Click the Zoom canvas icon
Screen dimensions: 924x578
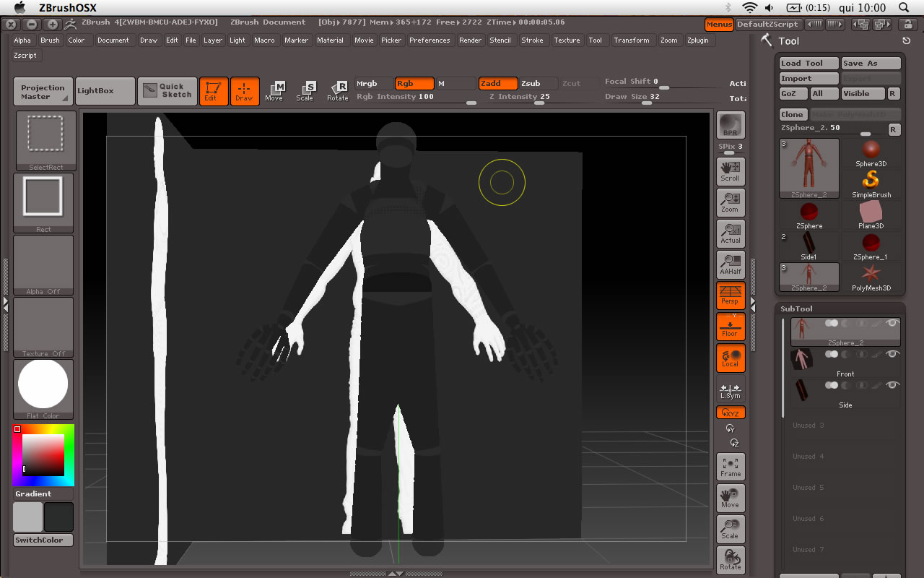(731, 202)
